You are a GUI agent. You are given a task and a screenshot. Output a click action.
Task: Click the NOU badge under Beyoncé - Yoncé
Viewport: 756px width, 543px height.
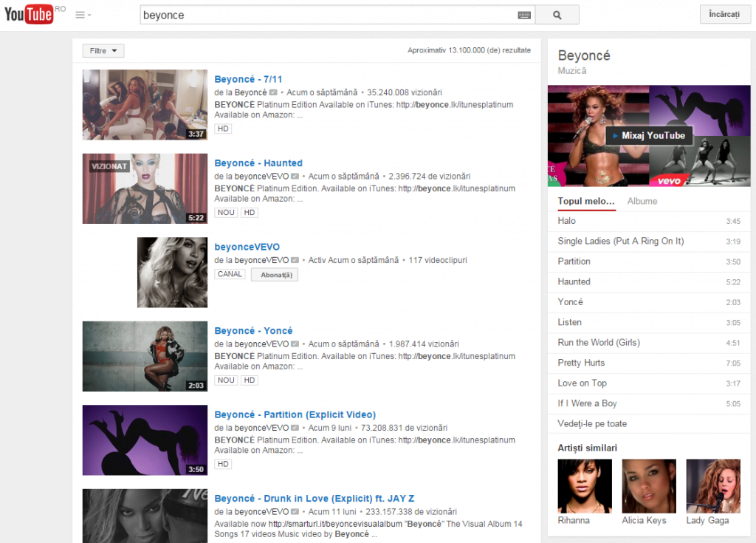pos(225,380)
